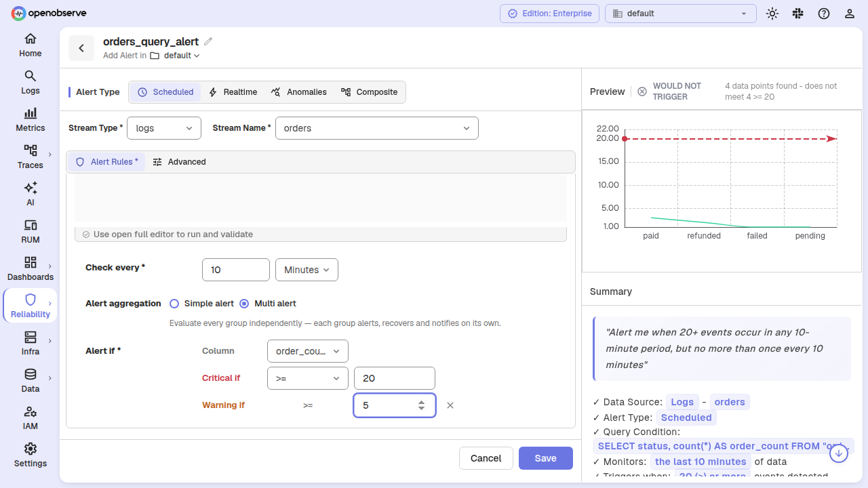Choose Composite alert type
Screen dimensions: 868x488
tap(370, 92)
